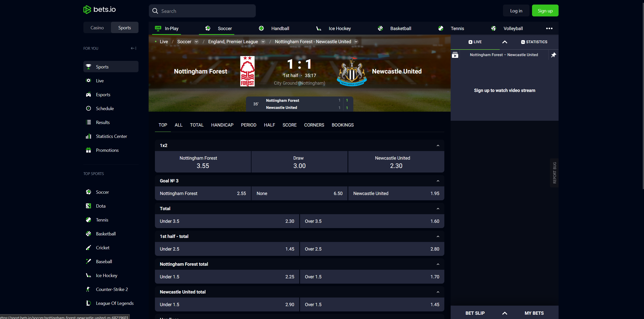The height and width of the screenshot is (319, 644).
Task: Select None for Goal № 3
Action: tap(299, 193)
